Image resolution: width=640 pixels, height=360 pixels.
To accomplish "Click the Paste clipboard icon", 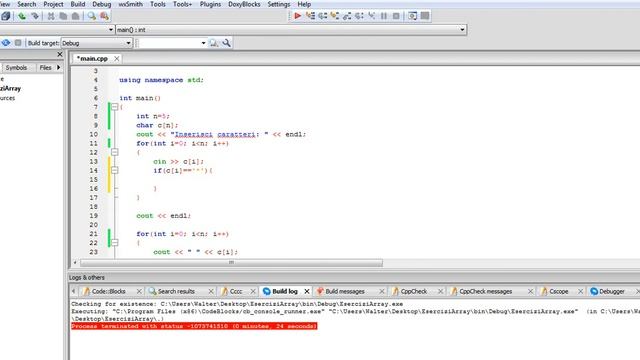I will (76, 16).
